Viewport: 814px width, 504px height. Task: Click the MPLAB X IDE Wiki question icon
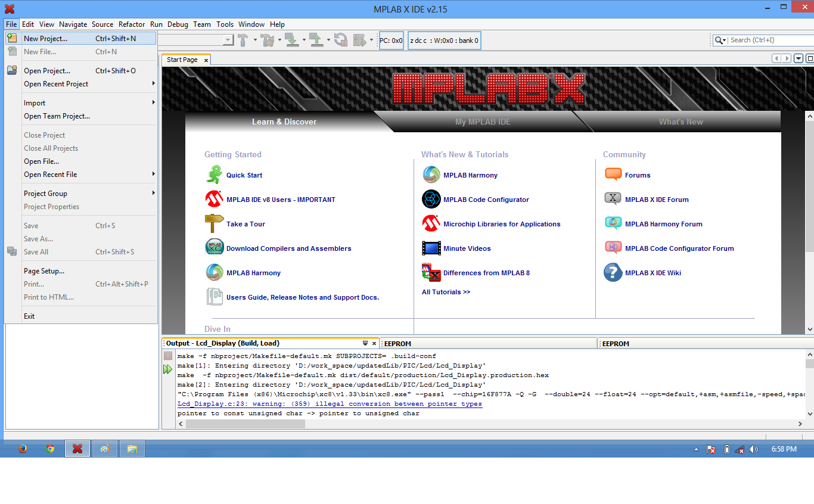[x=613, y=272]
